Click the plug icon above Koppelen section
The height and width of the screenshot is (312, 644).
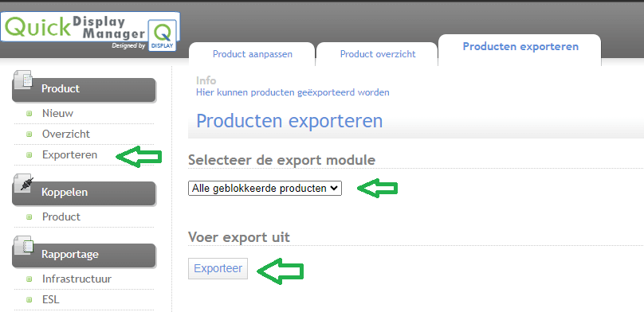(x=23, y=183)
